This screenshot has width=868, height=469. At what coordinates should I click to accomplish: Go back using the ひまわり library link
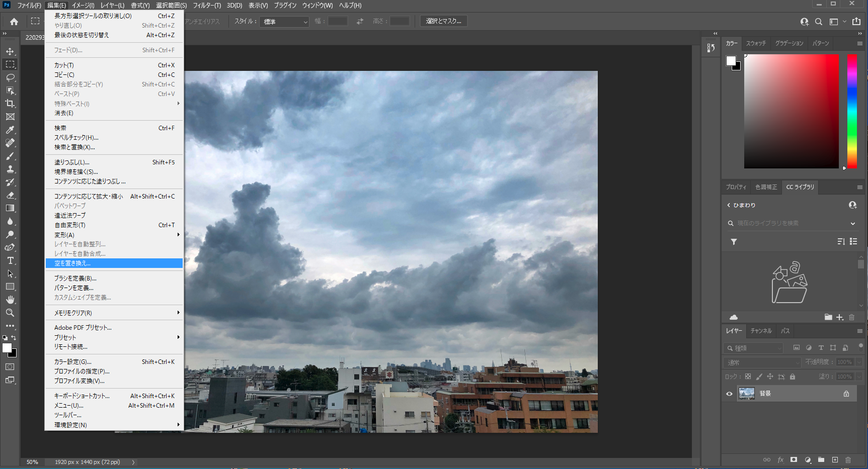coord(741,205)
